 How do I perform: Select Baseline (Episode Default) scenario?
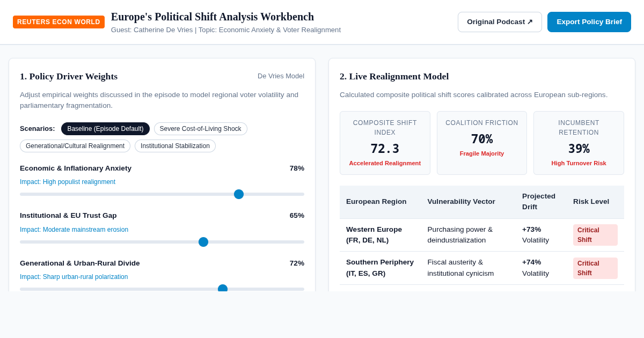(x=105, y=129)
